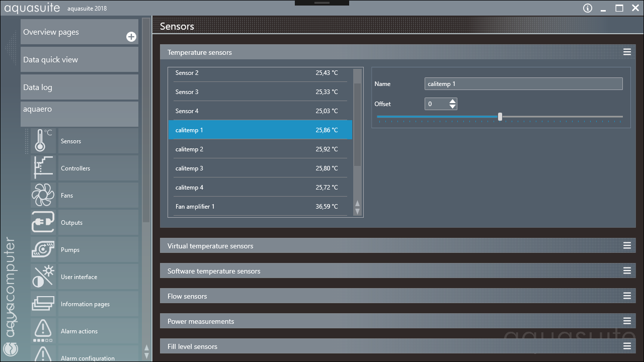Expand the Virtual temperature sensors section
The height and width of the screenshot is (362, 644).
point(397,245)
